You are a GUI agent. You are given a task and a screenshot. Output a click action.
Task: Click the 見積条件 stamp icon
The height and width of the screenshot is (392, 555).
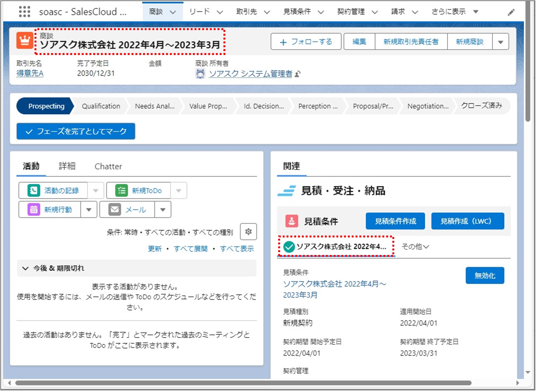(292, 221)
